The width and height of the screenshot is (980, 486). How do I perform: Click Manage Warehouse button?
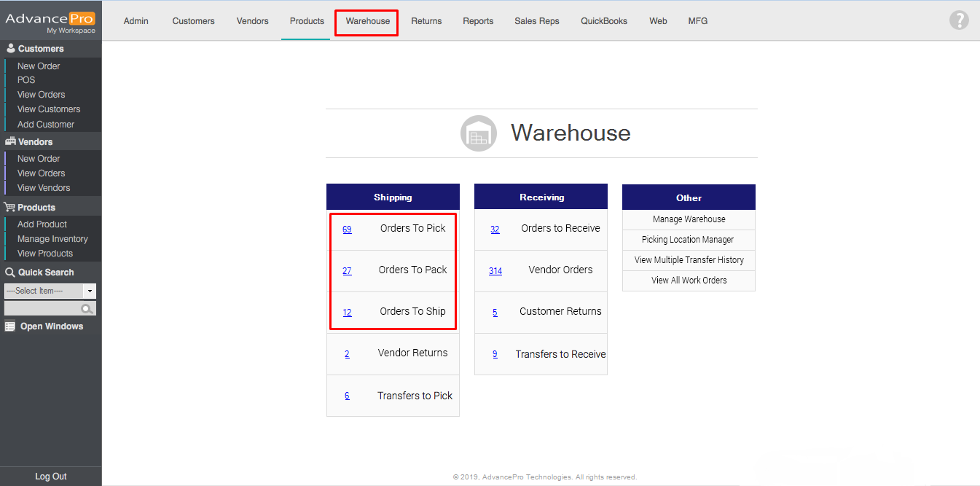coord(689,219)
